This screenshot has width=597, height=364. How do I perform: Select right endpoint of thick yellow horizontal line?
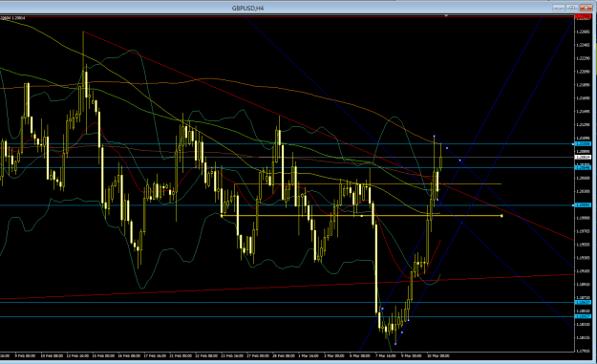pyautogui.click(x=501, y=216)
